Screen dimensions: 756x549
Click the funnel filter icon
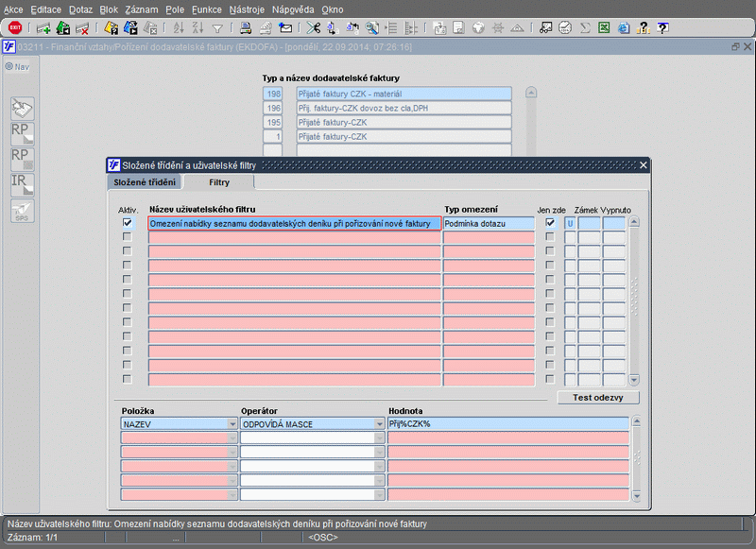(x=217, y=29)
